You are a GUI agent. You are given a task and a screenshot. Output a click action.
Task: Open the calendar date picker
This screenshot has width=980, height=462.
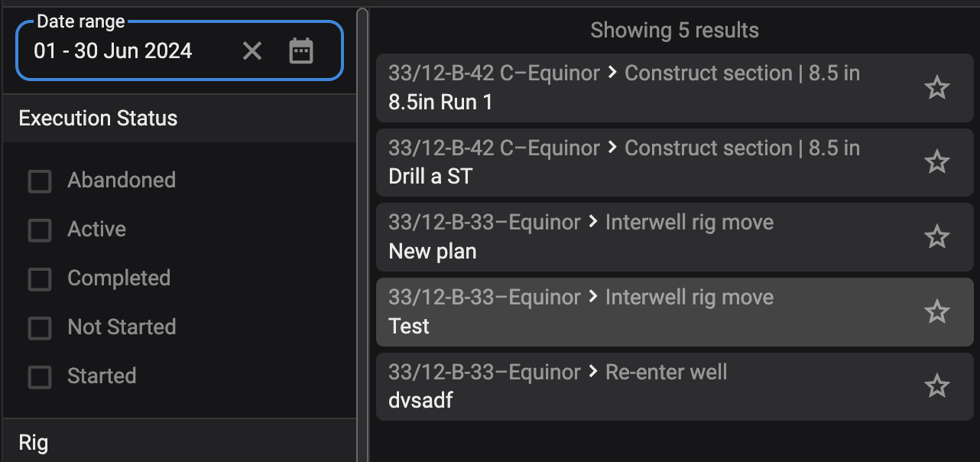(301, 51)
